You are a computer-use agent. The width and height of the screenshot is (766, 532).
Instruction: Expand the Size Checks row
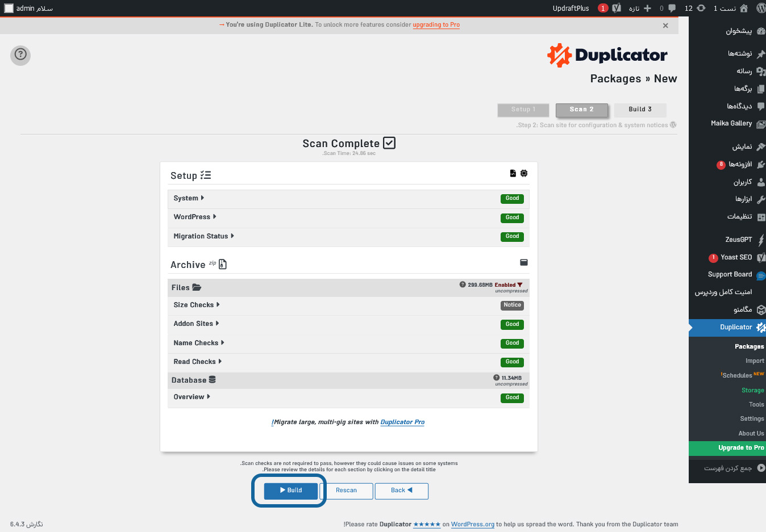[x=348, y=305]
